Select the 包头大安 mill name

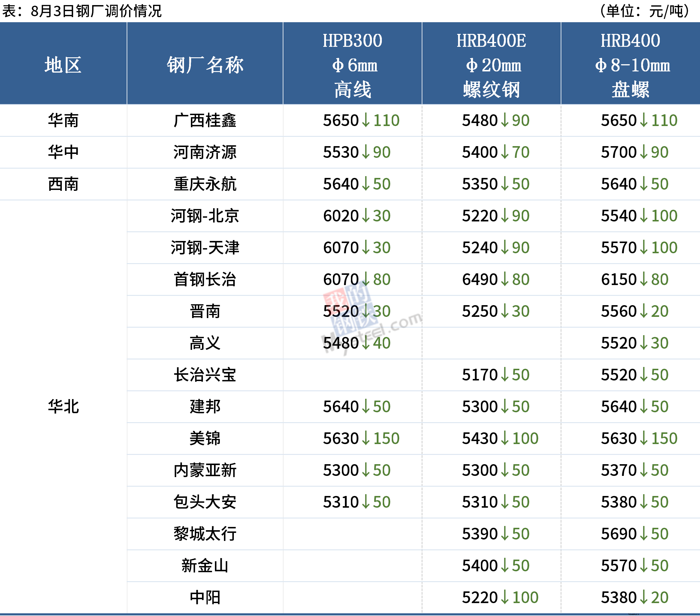point(205,502)
